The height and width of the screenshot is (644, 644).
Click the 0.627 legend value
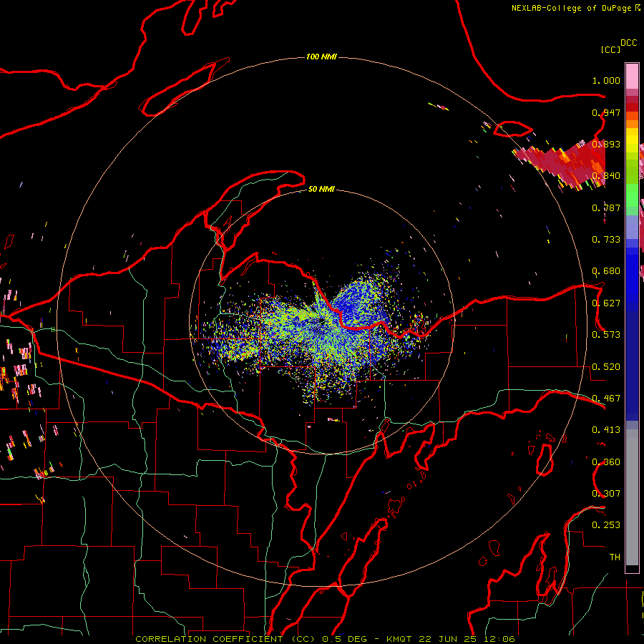(x=606, y=303)
